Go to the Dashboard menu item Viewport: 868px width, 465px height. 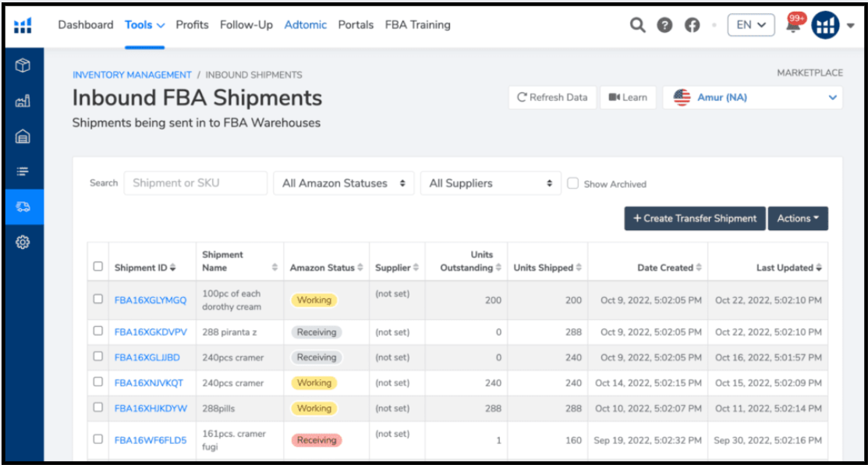coord(86,25)
